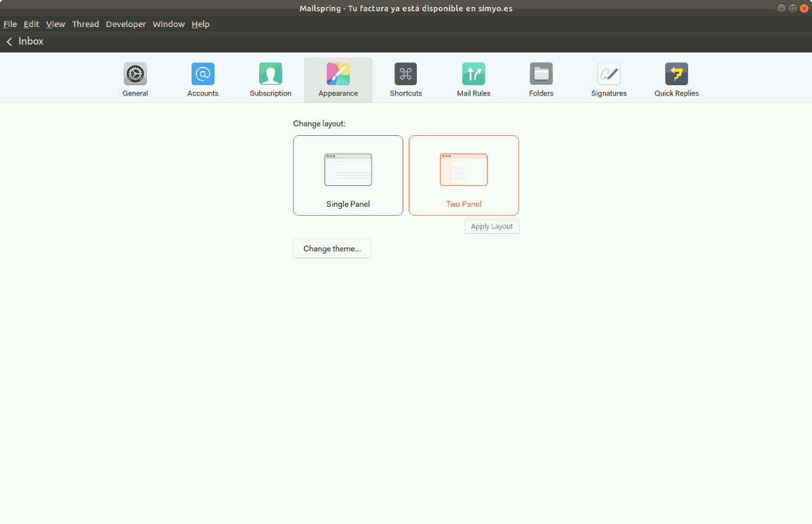
Task: Click the Change theme... button
Action: tap(332, 249)
